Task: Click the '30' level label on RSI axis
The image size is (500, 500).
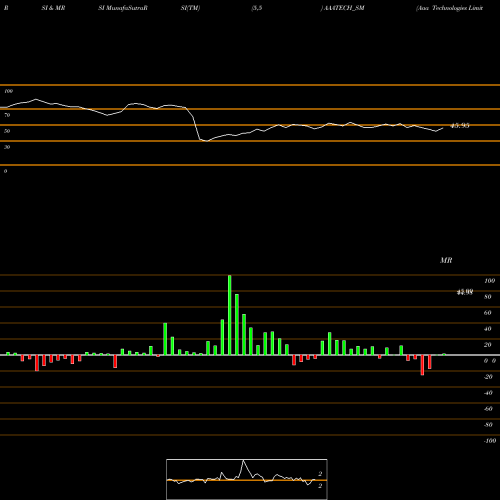Action: tap(7, 147)
